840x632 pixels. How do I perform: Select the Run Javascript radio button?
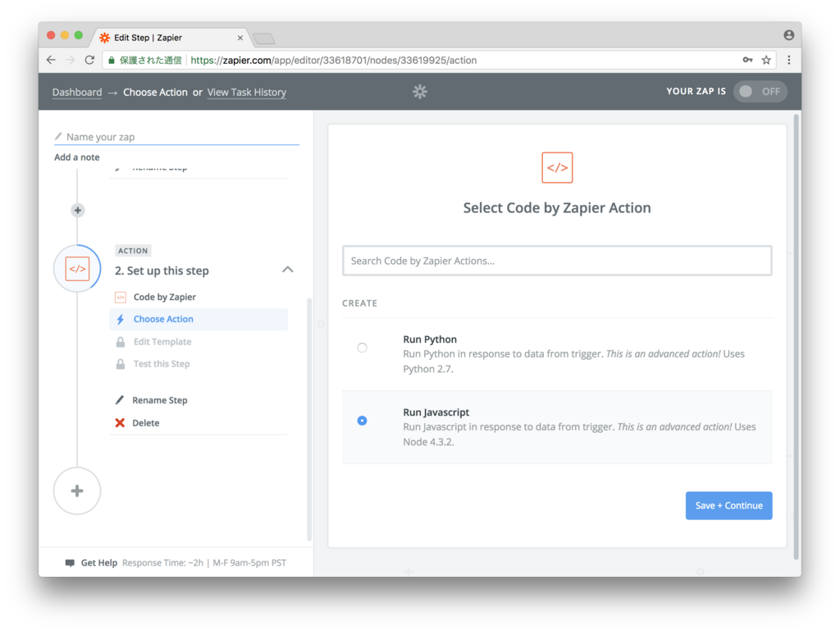point(362,421)
